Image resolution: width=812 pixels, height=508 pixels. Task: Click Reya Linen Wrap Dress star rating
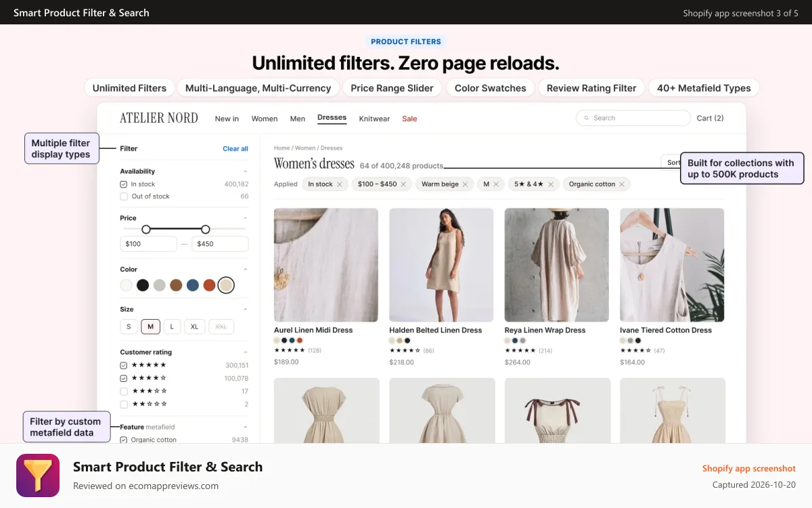(x=520, y=351)
